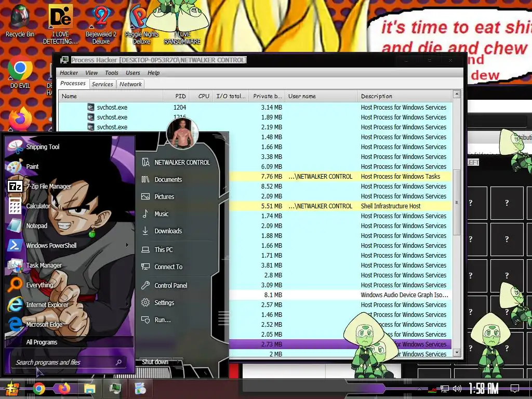Click the Process Hacker taskbar button
Viewport: 532px width, 399px height.
(115, 389)
